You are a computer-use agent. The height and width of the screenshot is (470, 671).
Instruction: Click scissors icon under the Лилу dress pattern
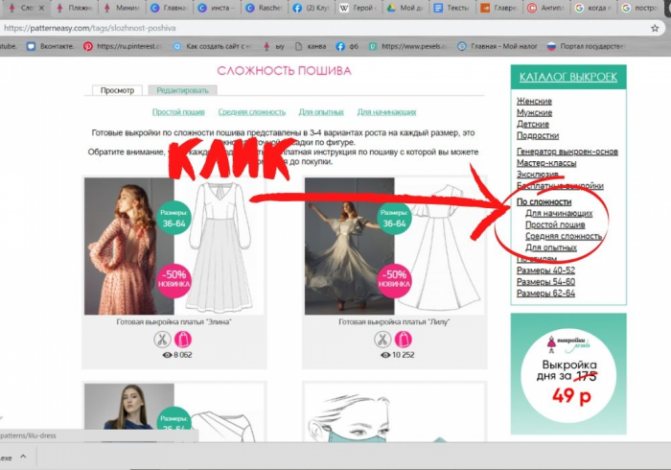point(381,338)
